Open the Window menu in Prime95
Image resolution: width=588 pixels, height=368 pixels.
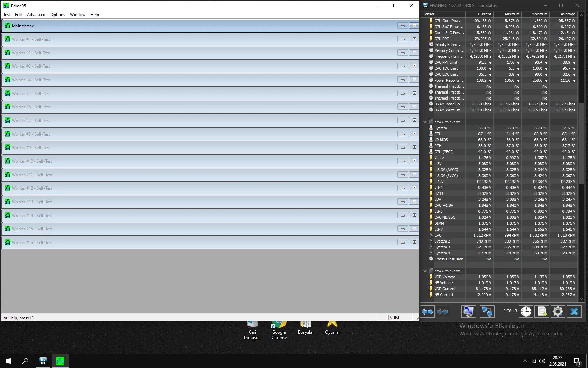(78, 15)
